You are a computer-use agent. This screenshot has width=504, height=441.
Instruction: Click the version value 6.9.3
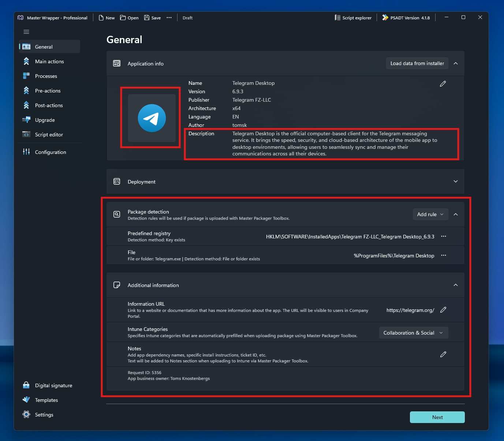pyautogui.click(x=238, y=91)
